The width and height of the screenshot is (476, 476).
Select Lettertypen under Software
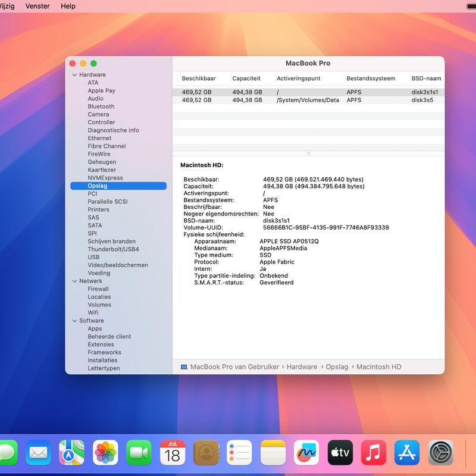(x=104, y=368)
